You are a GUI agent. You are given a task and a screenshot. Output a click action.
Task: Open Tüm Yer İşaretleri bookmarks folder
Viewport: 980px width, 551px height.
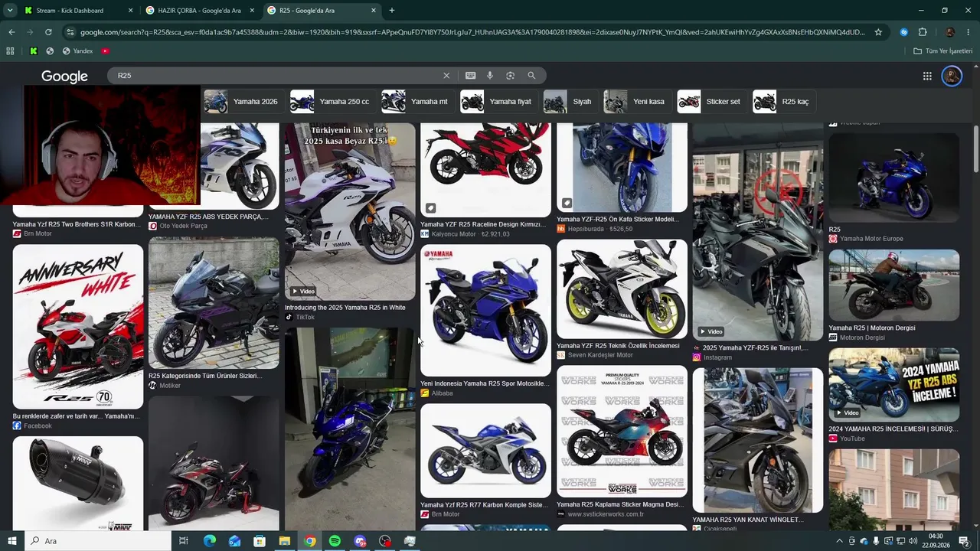click(943, 51)
